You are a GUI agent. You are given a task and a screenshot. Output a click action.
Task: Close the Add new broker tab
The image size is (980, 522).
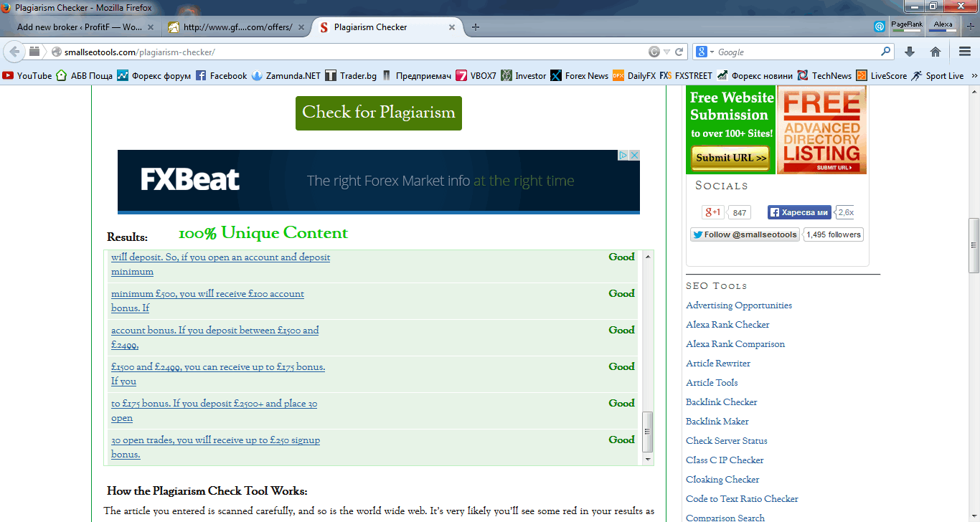point(151,27)
